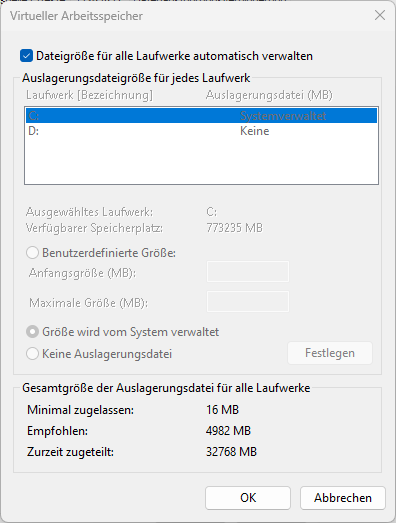This screenshot has height=523, width=396.
Task: Click the Maximale Größe (MB) input field
Action: [248, 302]
